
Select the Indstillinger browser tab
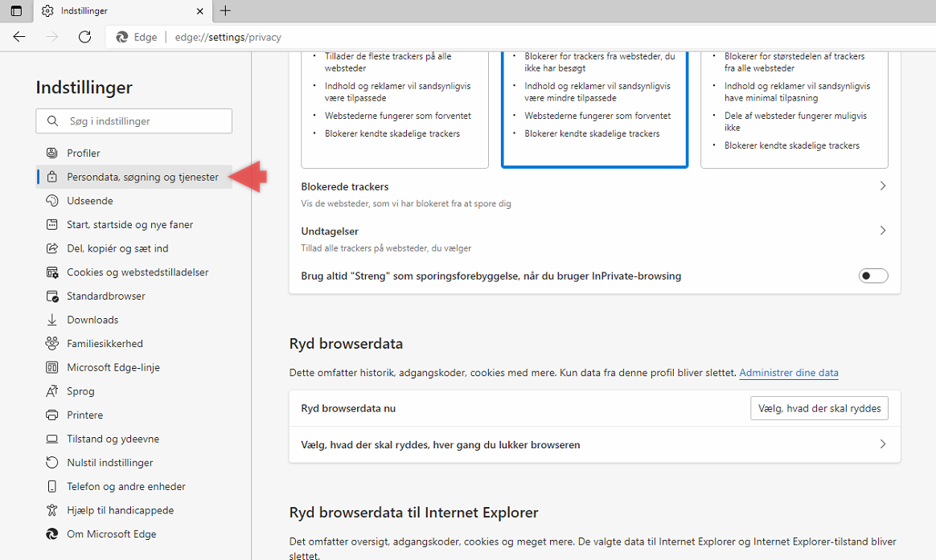121,10
